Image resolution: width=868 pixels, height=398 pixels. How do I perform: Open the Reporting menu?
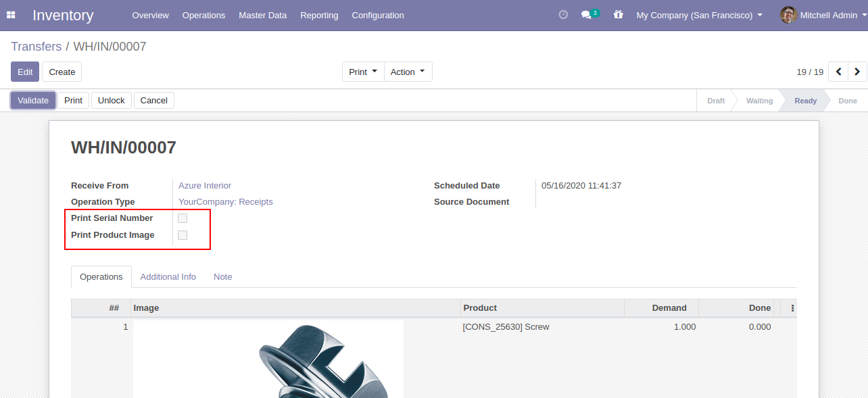319,15
